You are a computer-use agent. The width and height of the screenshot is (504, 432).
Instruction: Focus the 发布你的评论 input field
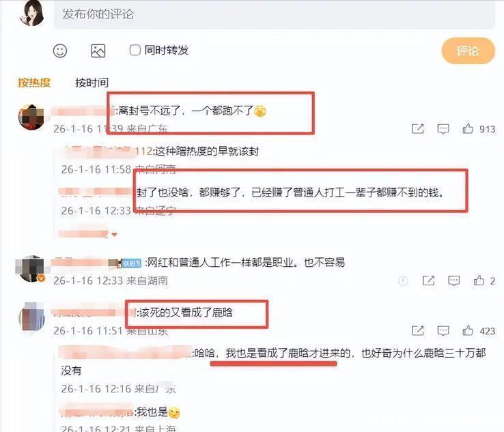(x=274, y=14)
